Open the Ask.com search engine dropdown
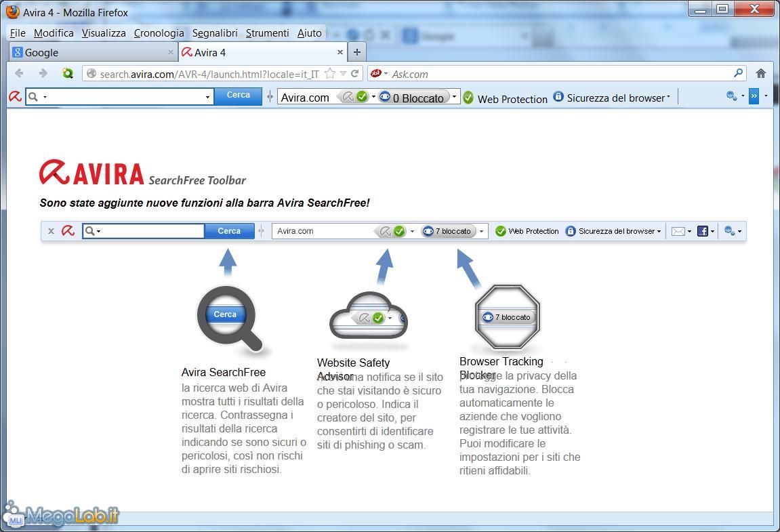The height and width of the screenshot is (532, 780). pyautogui.click(x=386, y=74)
